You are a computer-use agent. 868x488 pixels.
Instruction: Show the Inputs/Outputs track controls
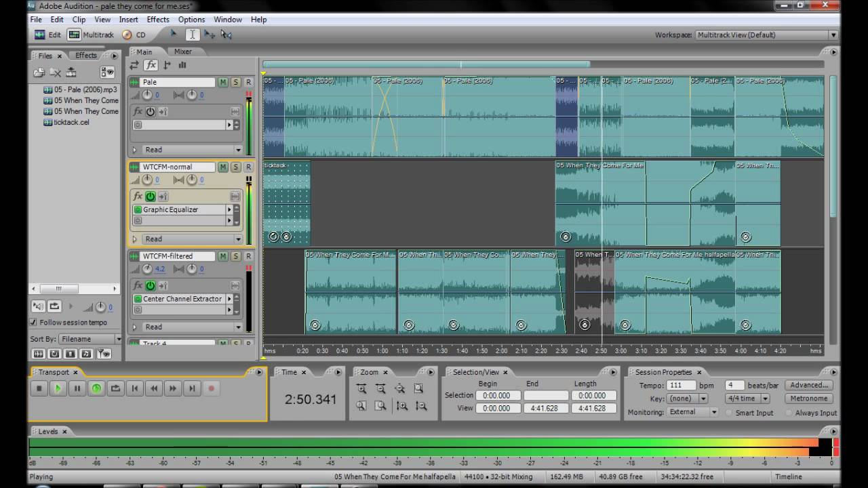click(134, 65)
